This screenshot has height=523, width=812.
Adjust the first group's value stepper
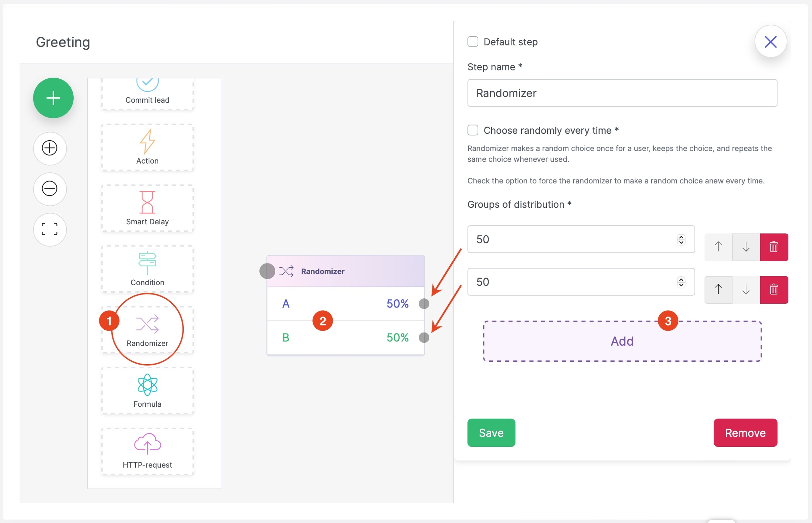coord(681,239)
